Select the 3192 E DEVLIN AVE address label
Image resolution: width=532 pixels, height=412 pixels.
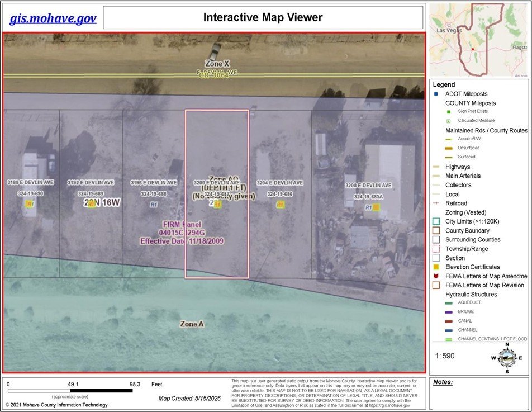(91, 183)
